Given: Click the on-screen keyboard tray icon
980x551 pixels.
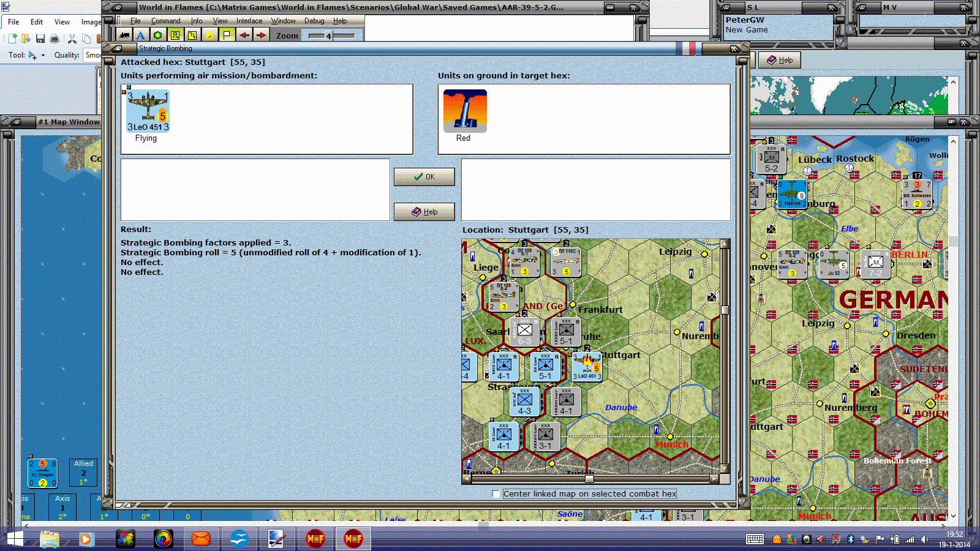Looking at the screenshot, I should (755, 539).
